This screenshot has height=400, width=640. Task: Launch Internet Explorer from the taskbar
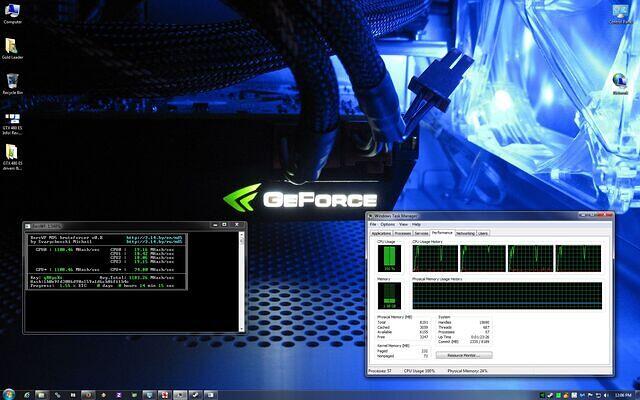27,395
